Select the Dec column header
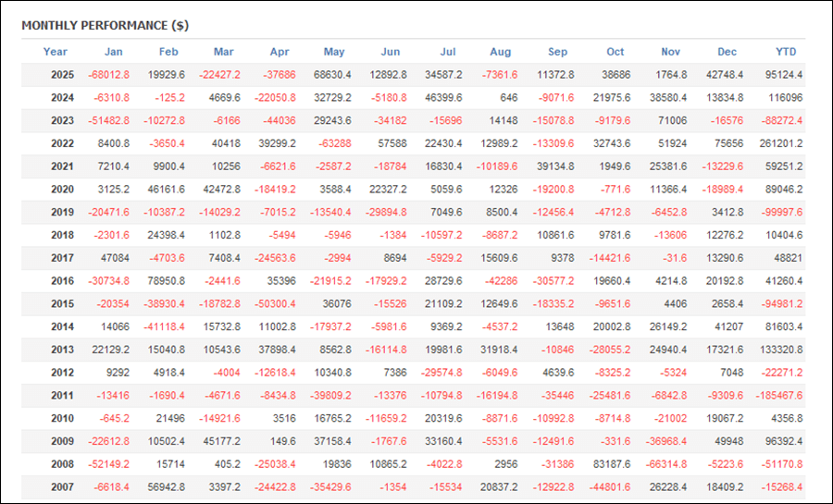833x504 pixels. click(727, 52)
